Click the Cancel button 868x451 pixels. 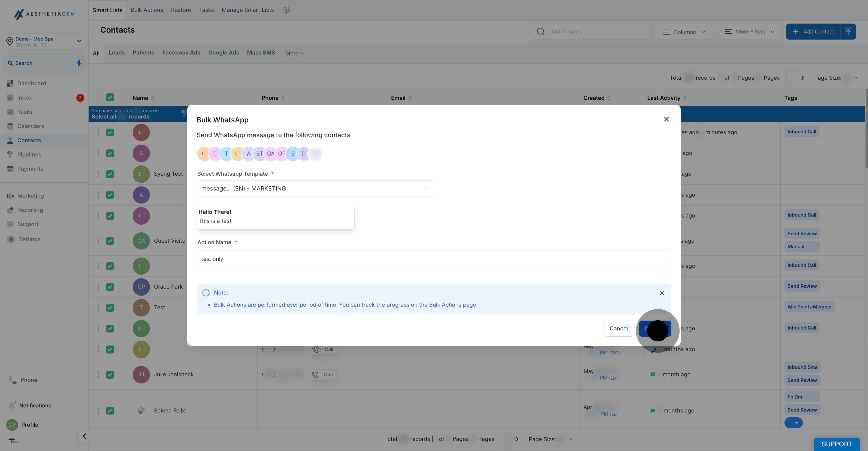(x=618, y=328)
